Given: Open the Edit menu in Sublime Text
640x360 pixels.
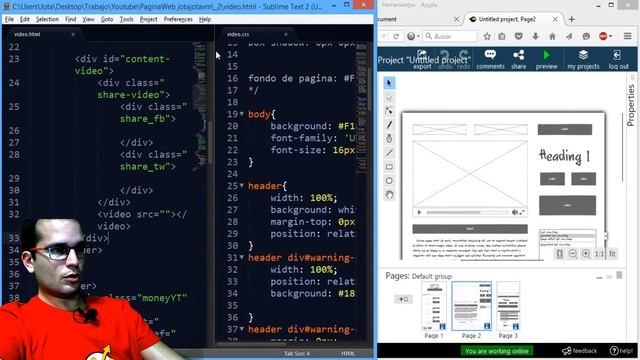Looking at the screenshot, I should point(24,19).
